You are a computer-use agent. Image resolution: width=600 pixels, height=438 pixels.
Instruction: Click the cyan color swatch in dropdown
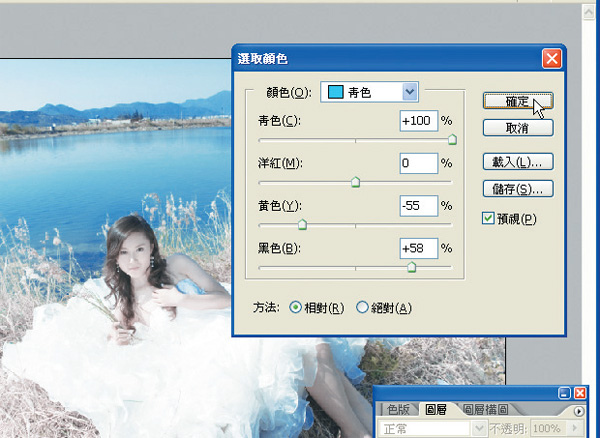coord(335,92)
